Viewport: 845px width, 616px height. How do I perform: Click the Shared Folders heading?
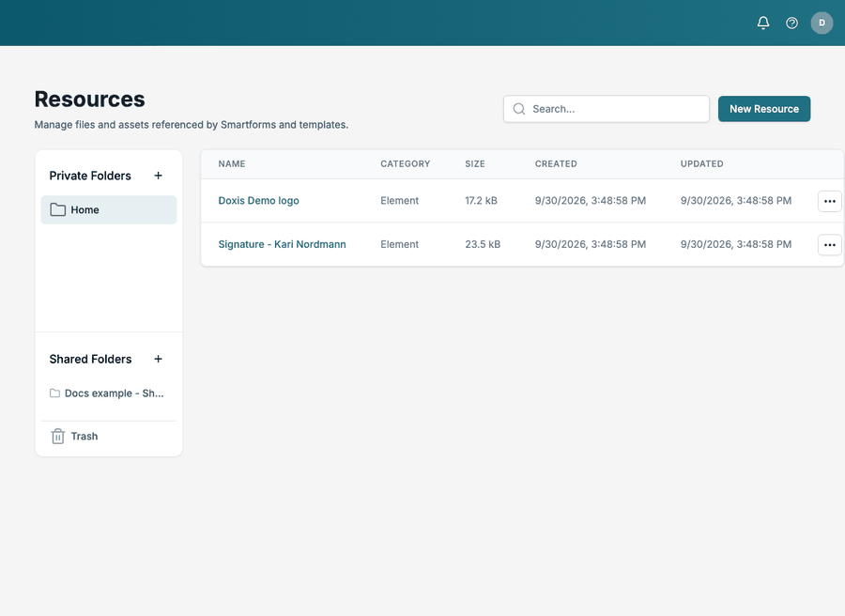coord(90,359)
